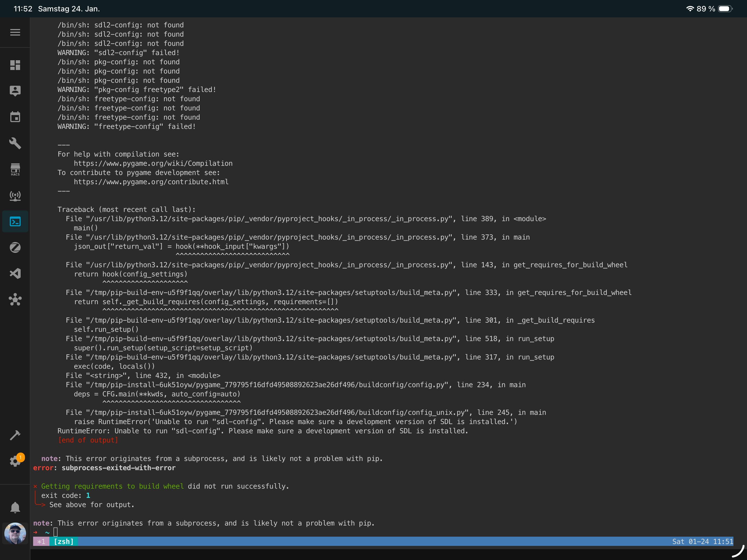Click error: subprocess-exited-with-error line
The image size is (747, 560).
click(x=104, y=468)
